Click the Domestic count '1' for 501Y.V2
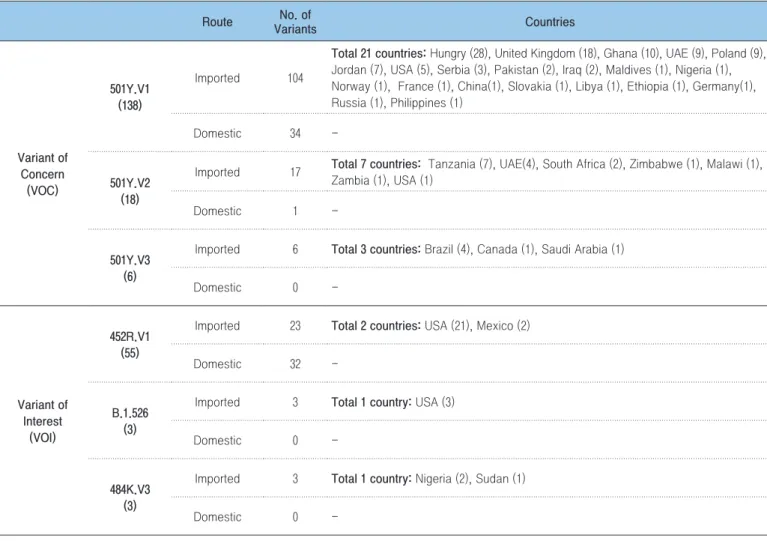767x541 pixels. (x=295, y=211)
